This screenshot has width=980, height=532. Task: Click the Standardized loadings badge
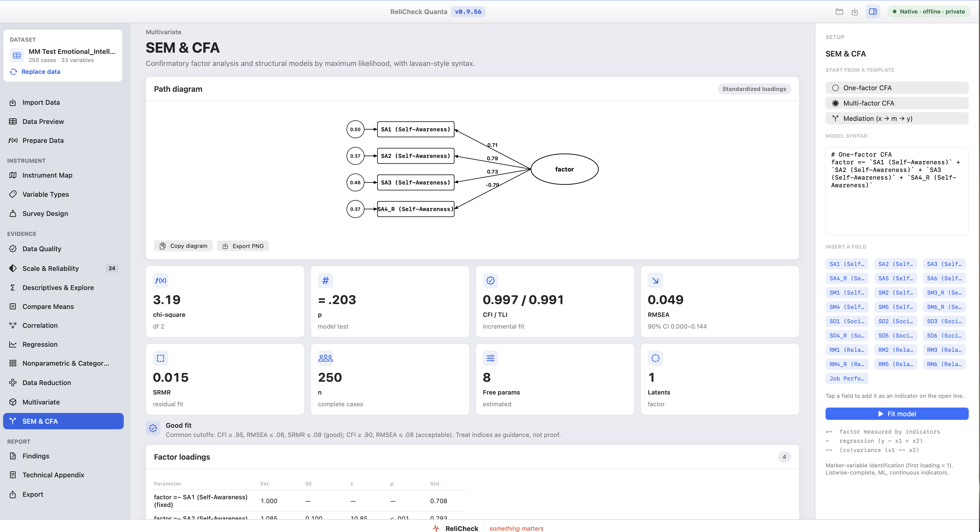click(754, 89)
